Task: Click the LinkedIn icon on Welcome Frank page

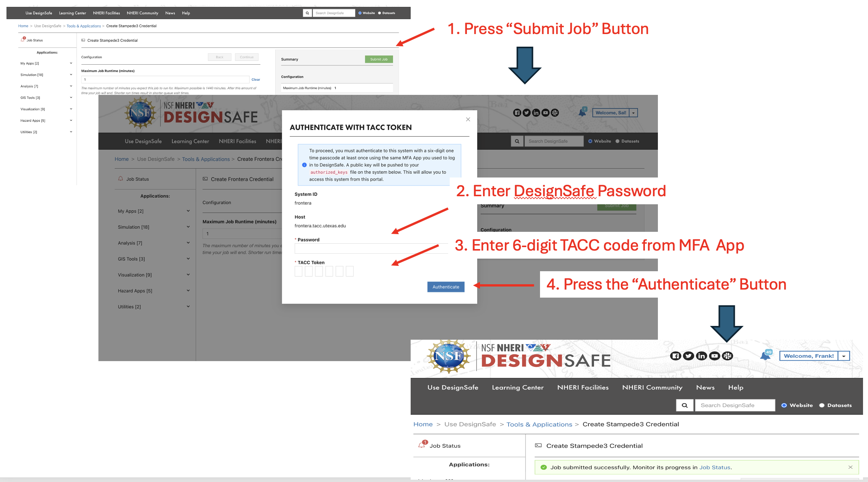Action: point(702,356)
